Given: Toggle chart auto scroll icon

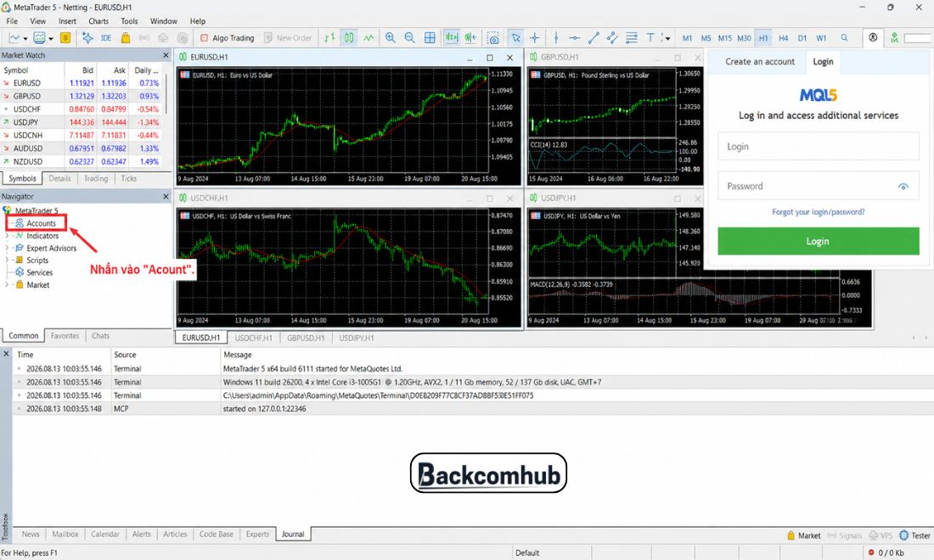Looking at the screenshot, I should click(x=452, y=38).
